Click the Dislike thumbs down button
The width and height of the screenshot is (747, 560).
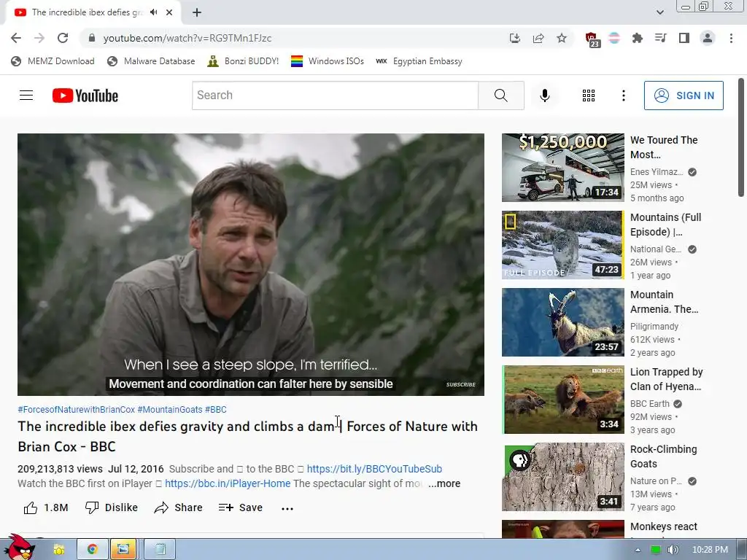[111, 507]
